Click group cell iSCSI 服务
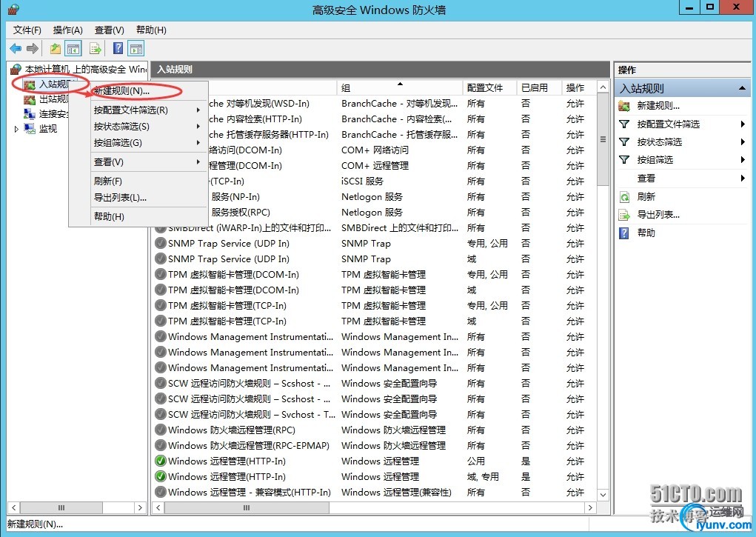The width and height of the screenshot is (756, 537). (363, 181)
